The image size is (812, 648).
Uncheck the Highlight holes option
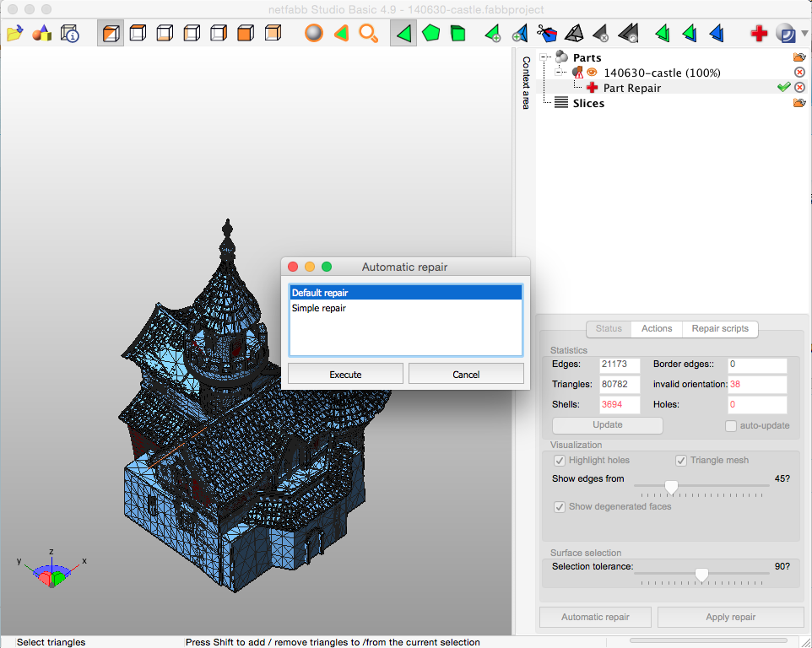560,460
